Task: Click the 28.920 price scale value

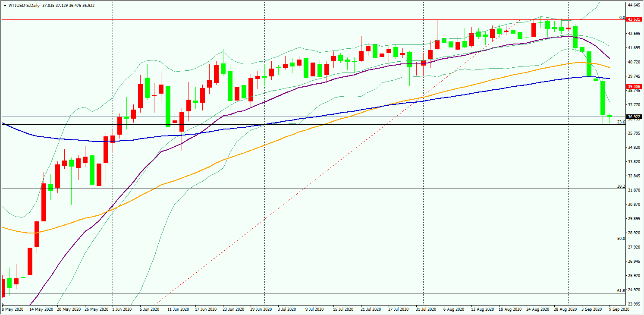Action: [634, 233]
